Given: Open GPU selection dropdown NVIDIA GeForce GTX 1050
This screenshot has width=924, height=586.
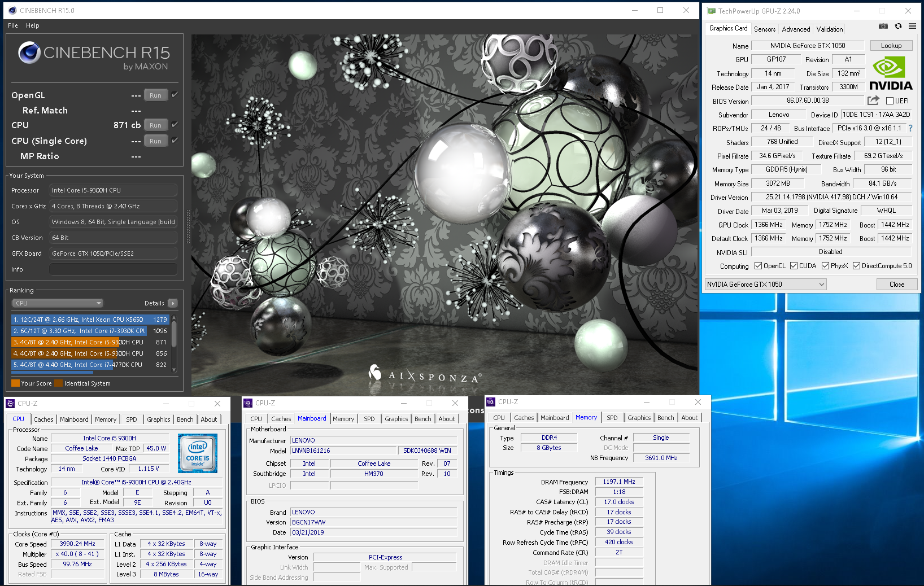Looking at the screenshot, I should click(x=765, y=285).
